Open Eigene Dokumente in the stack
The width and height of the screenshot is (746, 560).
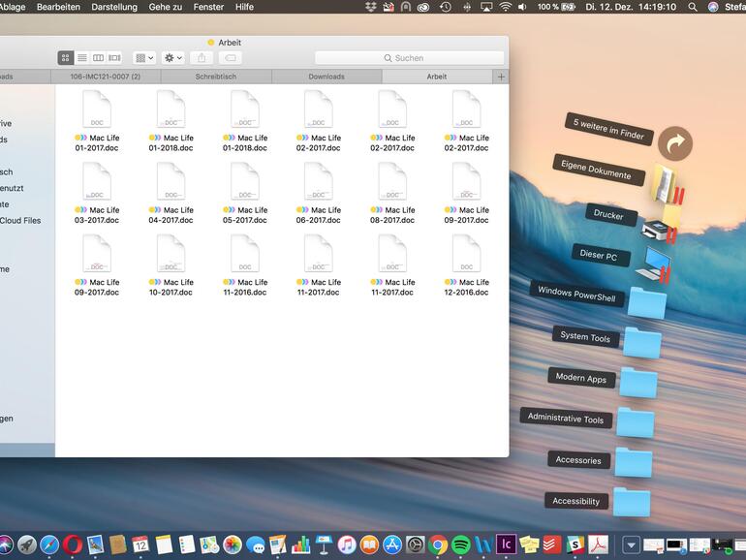click(667, 186)
